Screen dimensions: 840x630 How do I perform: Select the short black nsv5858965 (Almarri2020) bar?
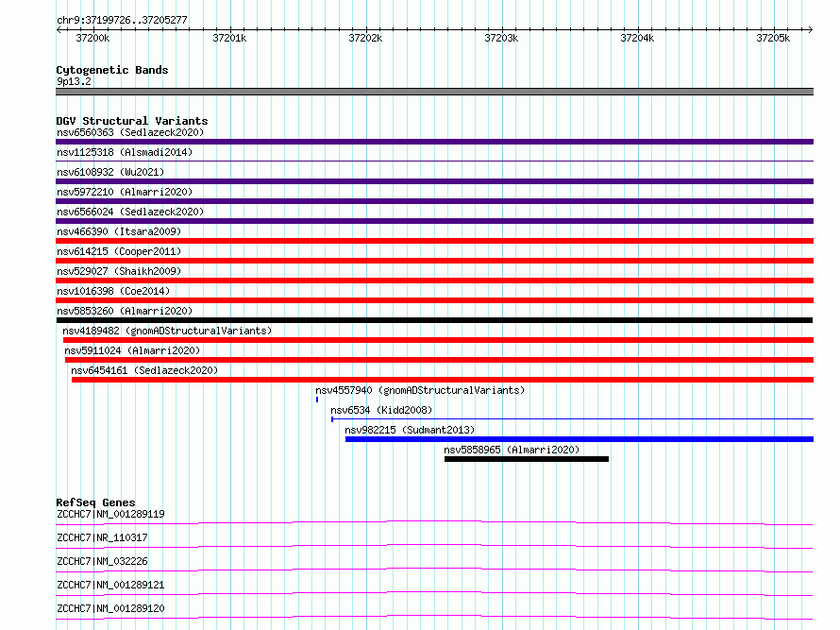pos(527,459)
